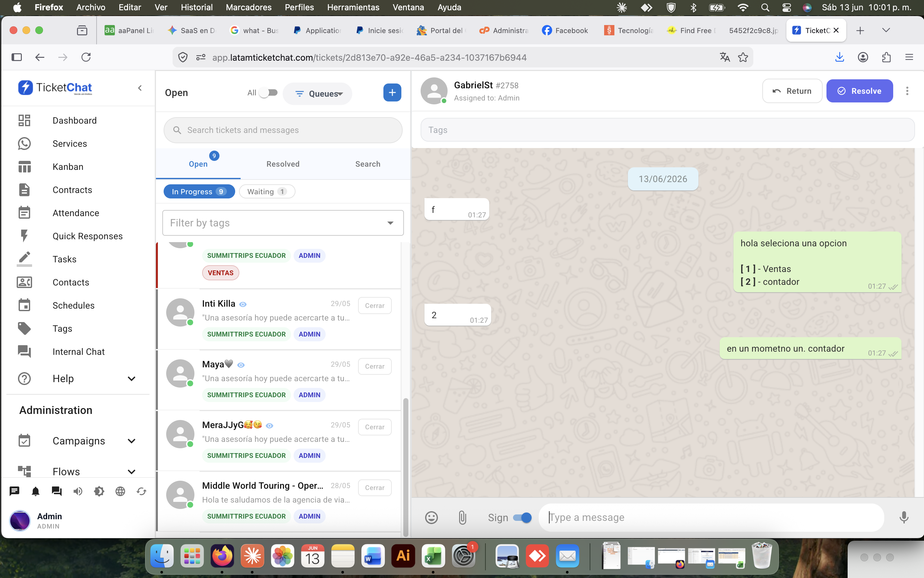924x578 pixels.
Task: Bookmark this page with the star icon
Action: (743, 57)
